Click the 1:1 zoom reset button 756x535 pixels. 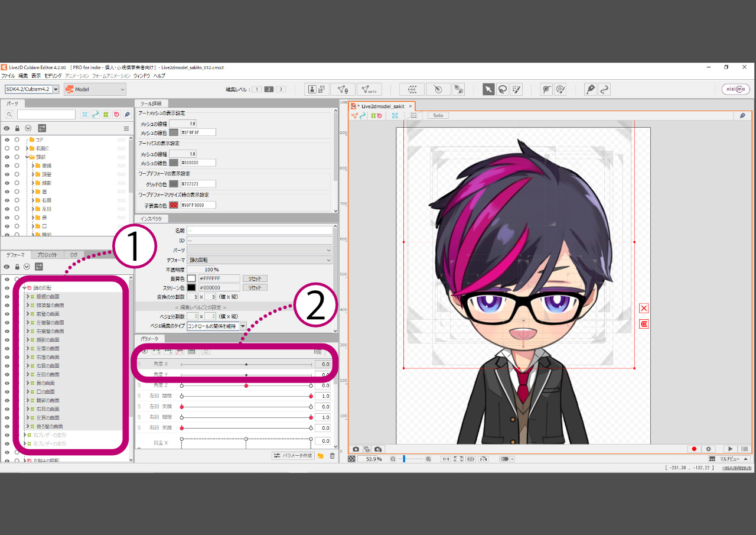click(446, 459)
